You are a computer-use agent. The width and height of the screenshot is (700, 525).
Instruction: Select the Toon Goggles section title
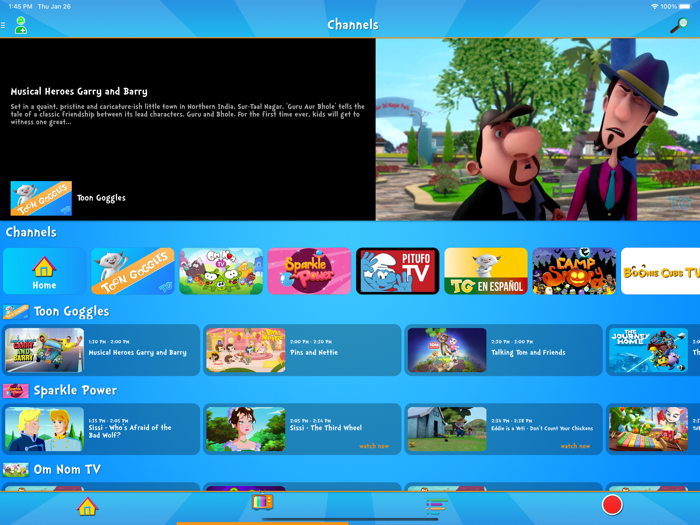pyautogui.click(x=71, y=312)
